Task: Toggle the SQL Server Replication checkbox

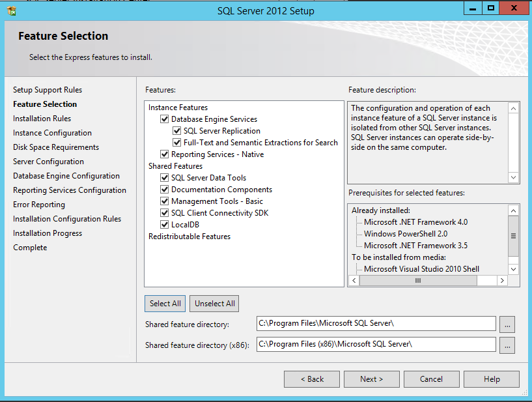Action: 176,131
